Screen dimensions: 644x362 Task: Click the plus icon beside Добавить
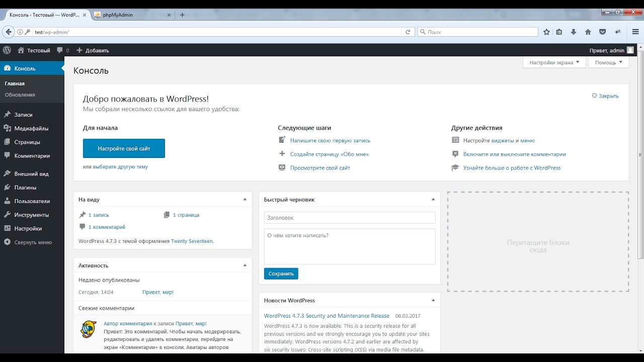[79, 50]
